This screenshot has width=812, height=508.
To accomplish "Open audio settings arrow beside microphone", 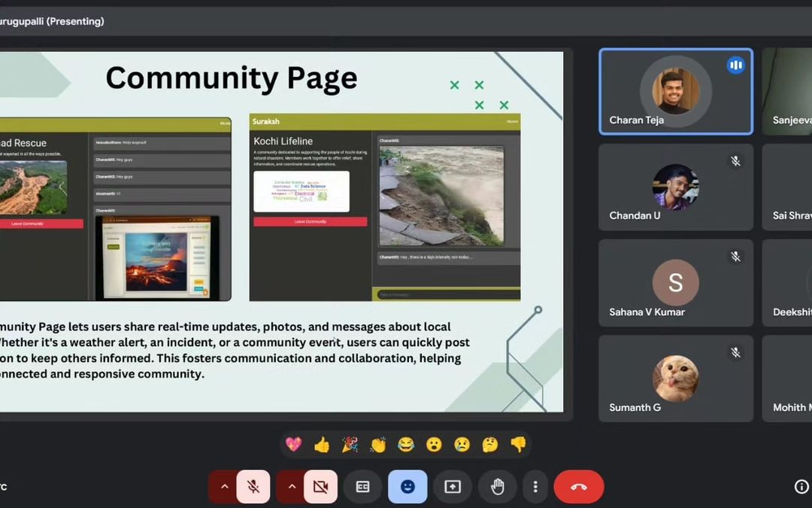I will coord(224,487).
